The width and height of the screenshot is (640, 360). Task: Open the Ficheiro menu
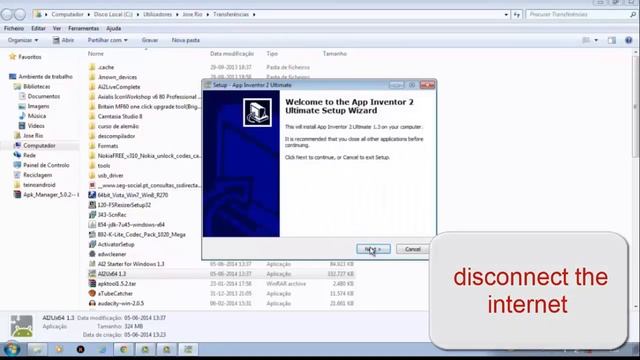click(14, 29)
